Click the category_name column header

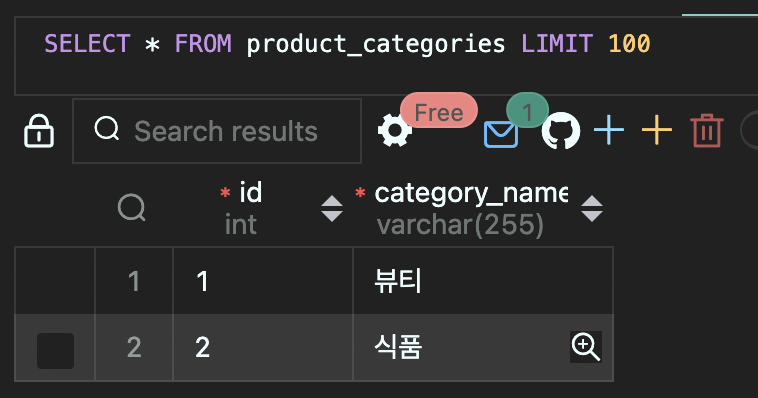pyautogui.click(x=471, y=193)
